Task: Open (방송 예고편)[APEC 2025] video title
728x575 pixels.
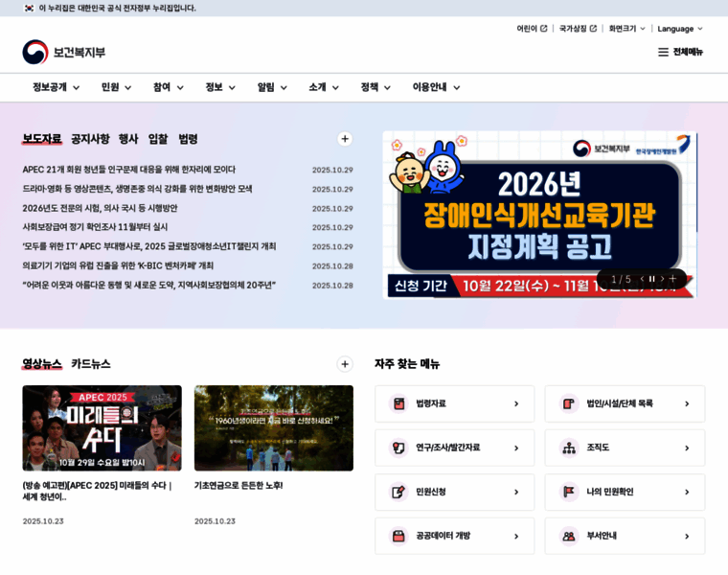Action: coord(97,491)
